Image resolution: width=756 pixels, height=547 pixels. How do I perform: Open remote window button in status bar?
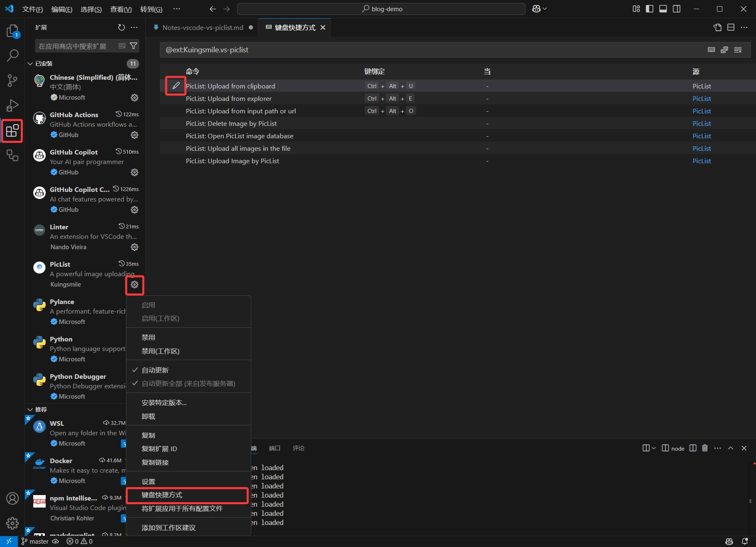coord(9,542)
